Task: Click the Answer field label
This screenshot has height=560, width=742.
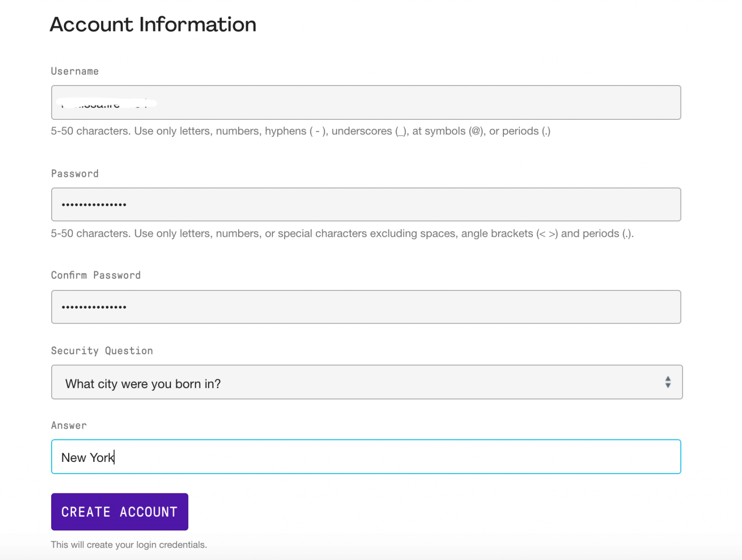Action: 69,426
